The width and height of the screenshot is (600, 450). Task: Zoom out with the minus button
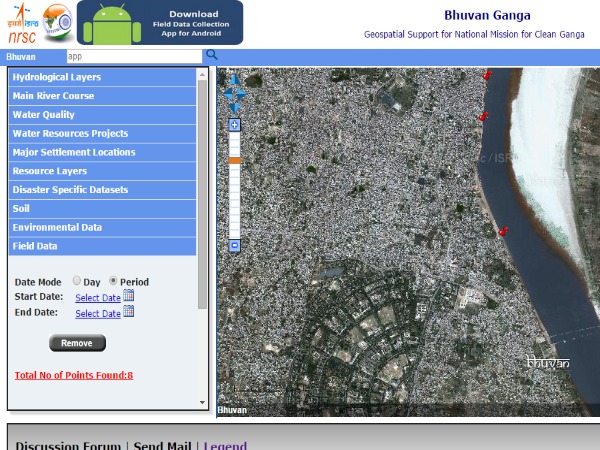[235, 246]
